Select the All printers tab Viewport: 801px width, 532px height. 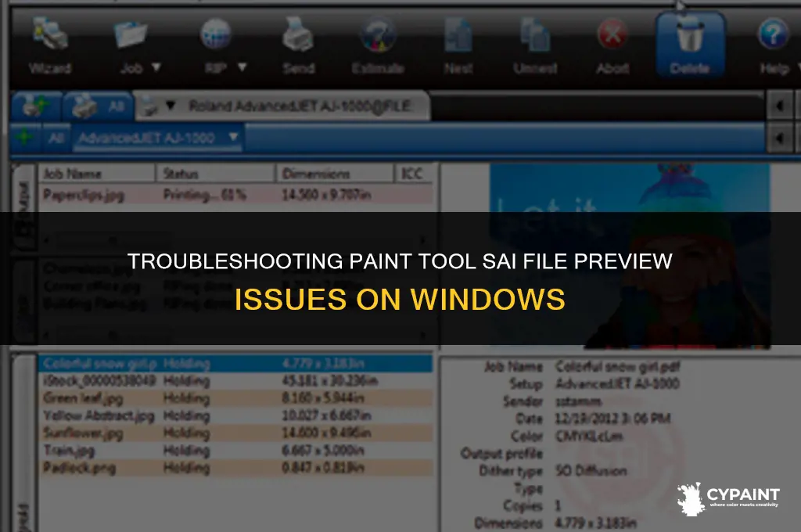(x=98, y=106)
